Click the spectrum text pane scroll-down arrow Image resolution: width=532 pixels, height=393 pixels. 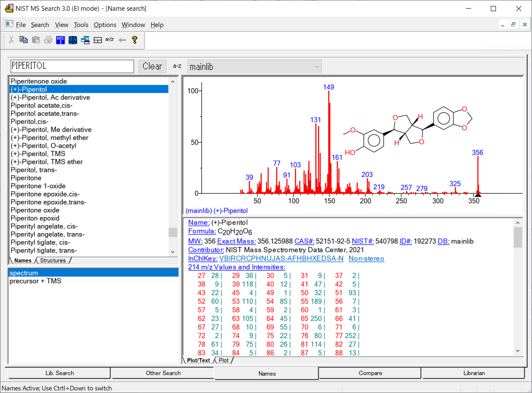coord(518,351)
